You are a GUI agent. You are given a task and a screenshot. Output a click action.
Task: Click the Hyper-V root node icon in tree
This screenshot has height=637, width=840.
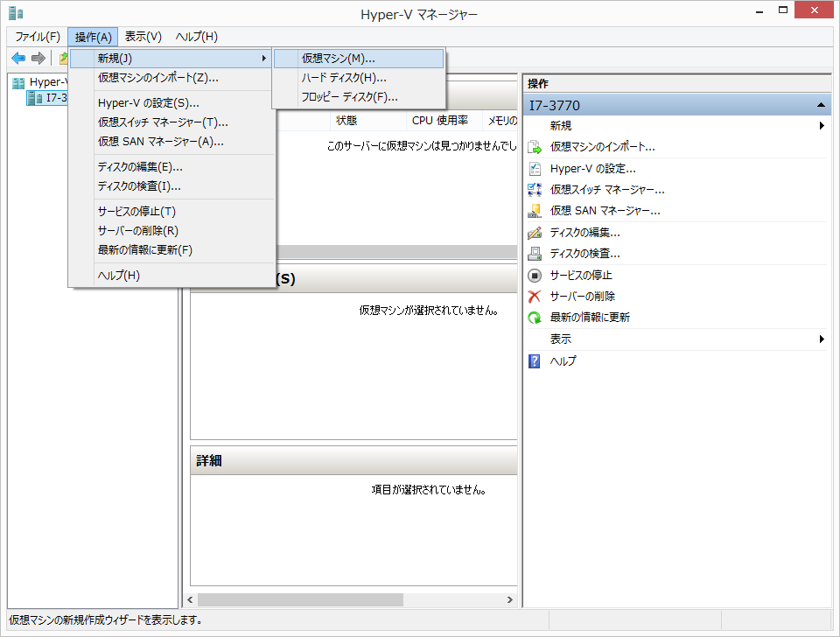18,82
